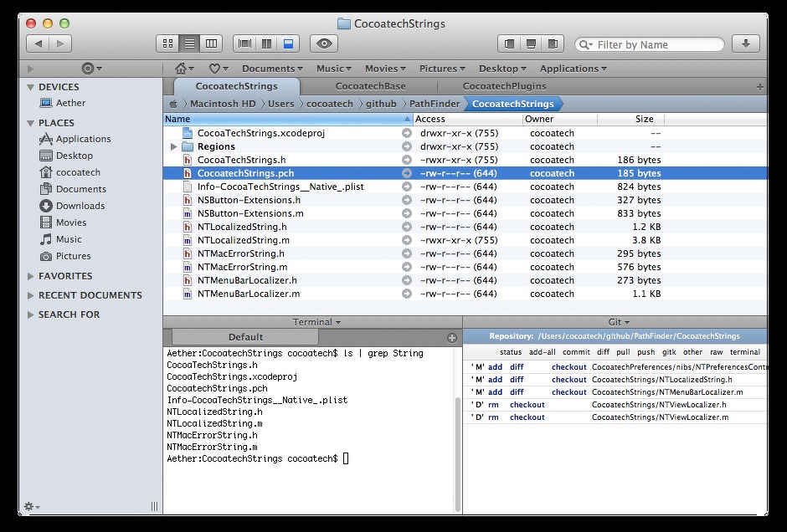The width and height of the screenshot is (787, 532).
Task: Collapse the DEVICES section
Action: point(31,87)
